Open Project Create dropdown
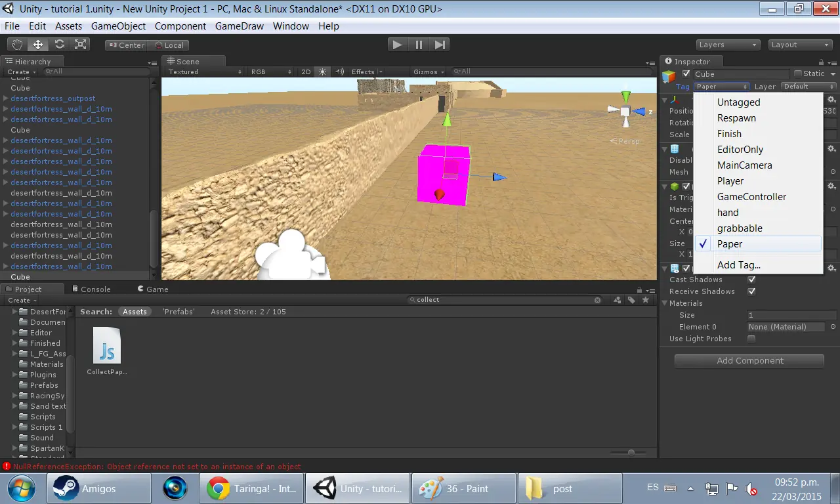The image size is (840, 504). (22, 300)
